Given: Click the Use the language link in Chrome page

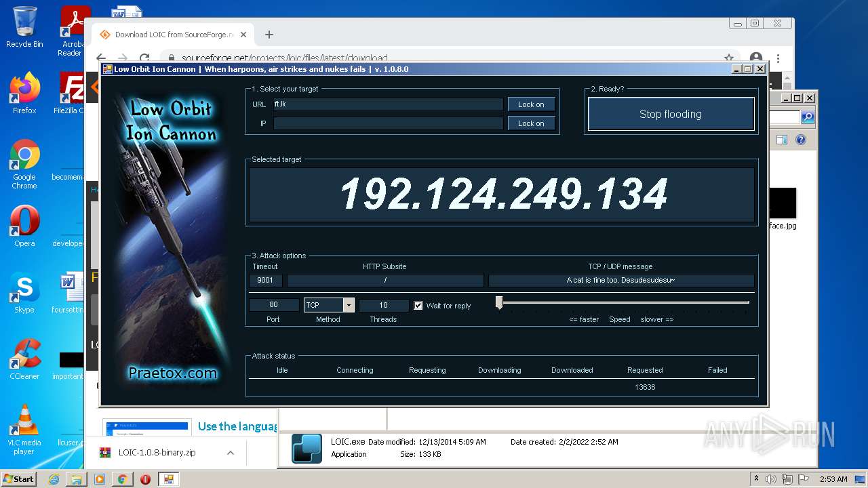Looking at the screenshot, I should point(237,426).
